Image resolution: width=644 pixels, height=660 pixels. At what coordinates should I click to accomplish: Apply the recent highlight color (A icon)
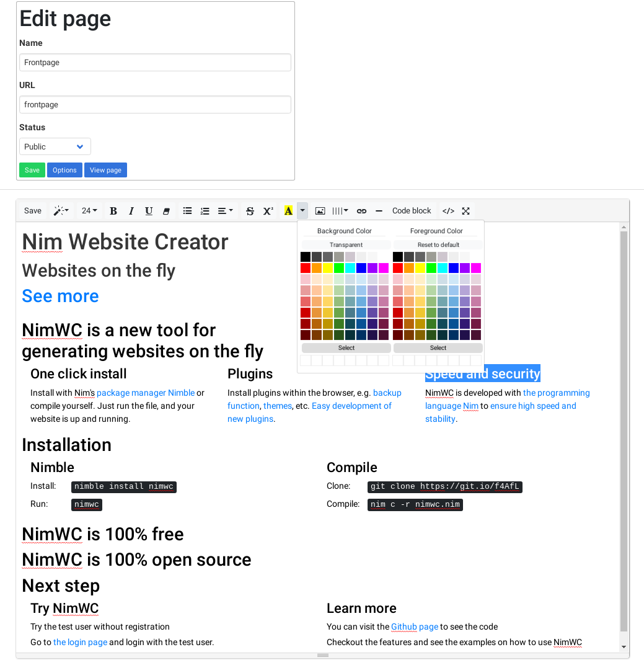coord(288,211)
